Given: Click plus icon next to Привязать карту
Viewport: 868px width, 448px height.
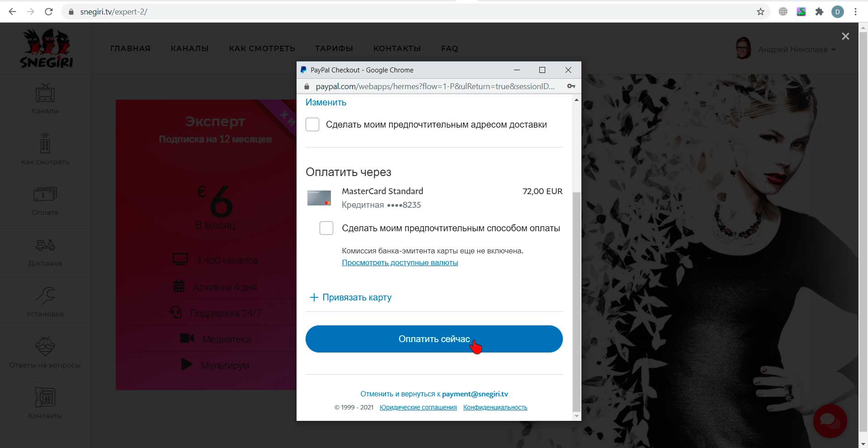Looking at the screenshot, I should [314, 297].
